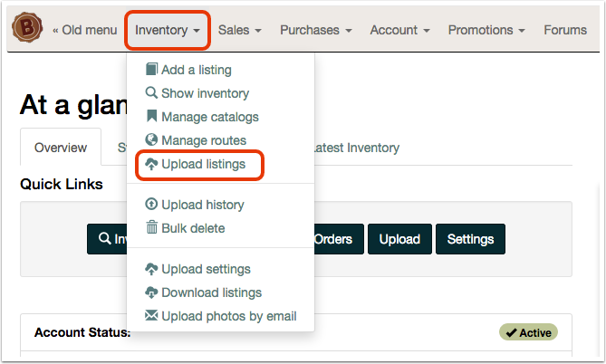Click the Settings quick link button
This screenshot has width=606, height=364.
point(470,239)
